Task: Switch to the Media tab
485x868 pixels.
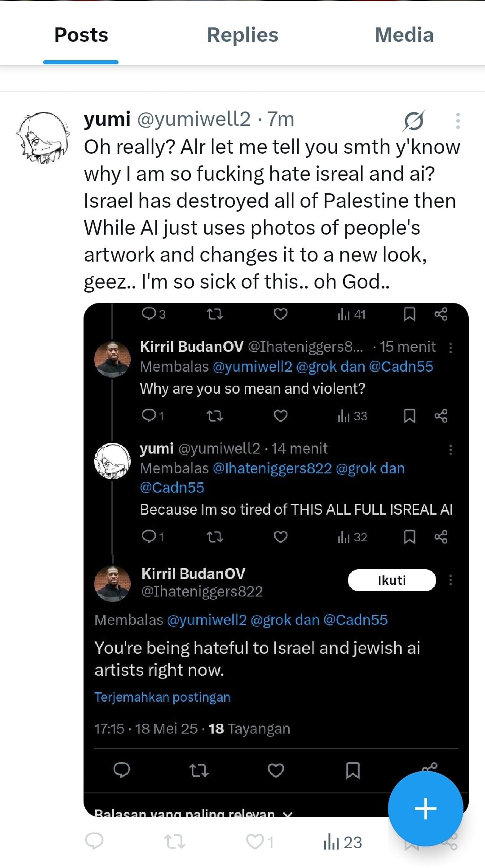Action: [404, 35]
